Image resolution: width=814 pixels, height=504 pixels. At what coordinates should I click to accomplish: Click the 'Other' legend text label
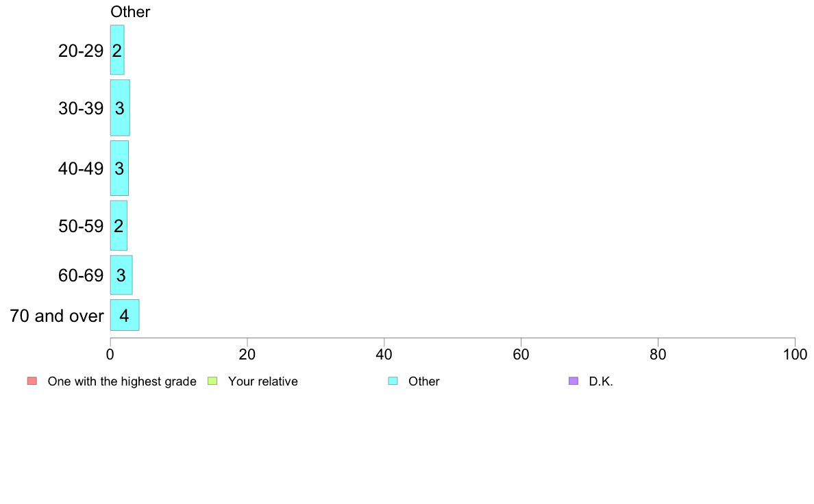pos(423,381)
